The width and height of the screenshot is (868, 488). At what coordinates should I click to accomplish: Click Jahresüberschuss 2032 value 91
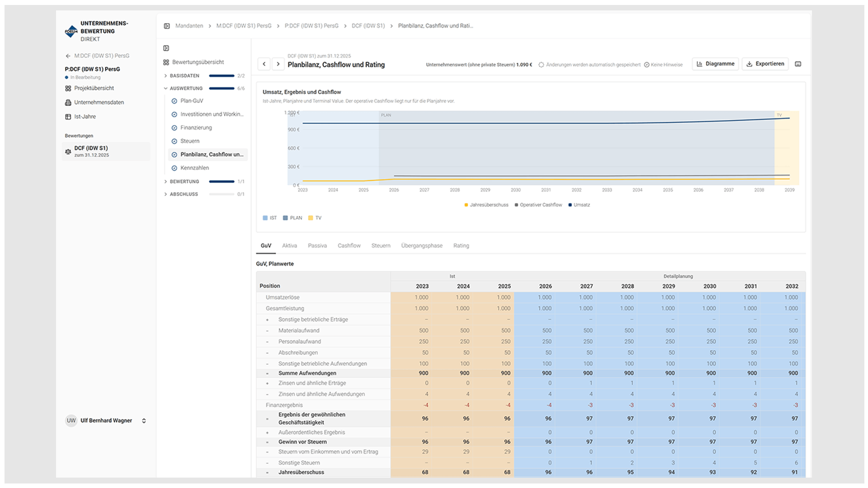click(795, 472)
